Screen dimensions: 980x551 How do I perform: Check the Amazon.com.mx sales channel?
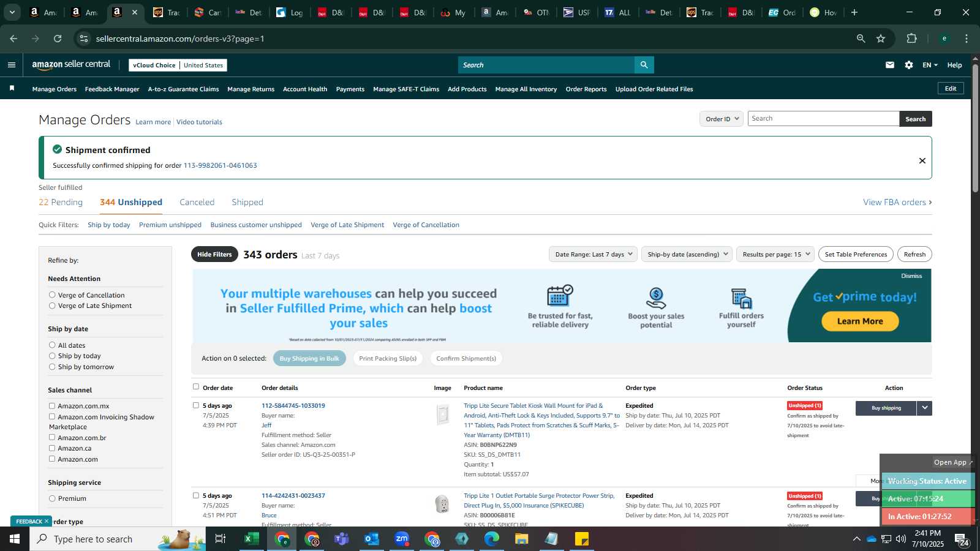tap(52, 406)
